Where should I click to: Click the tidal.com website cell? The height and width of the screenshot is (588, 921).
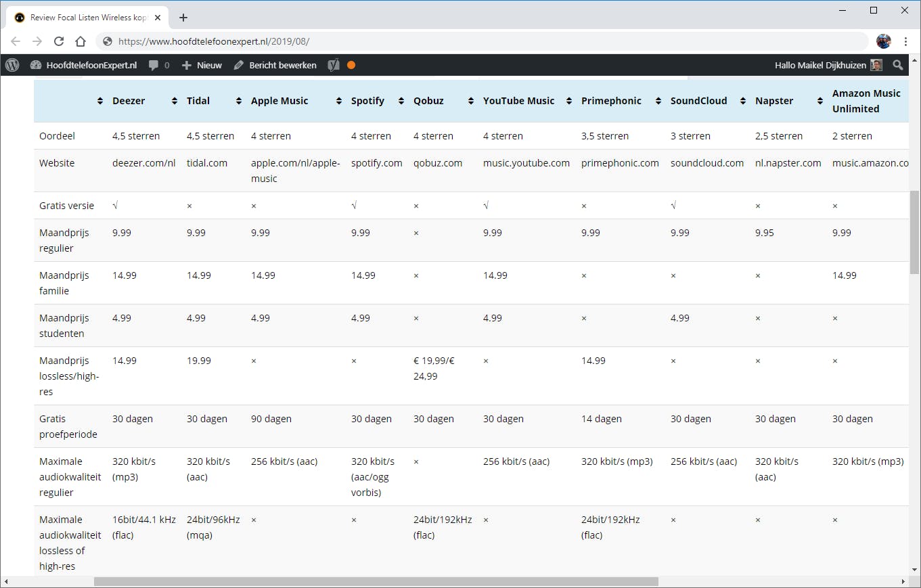(x=207, y=163)
